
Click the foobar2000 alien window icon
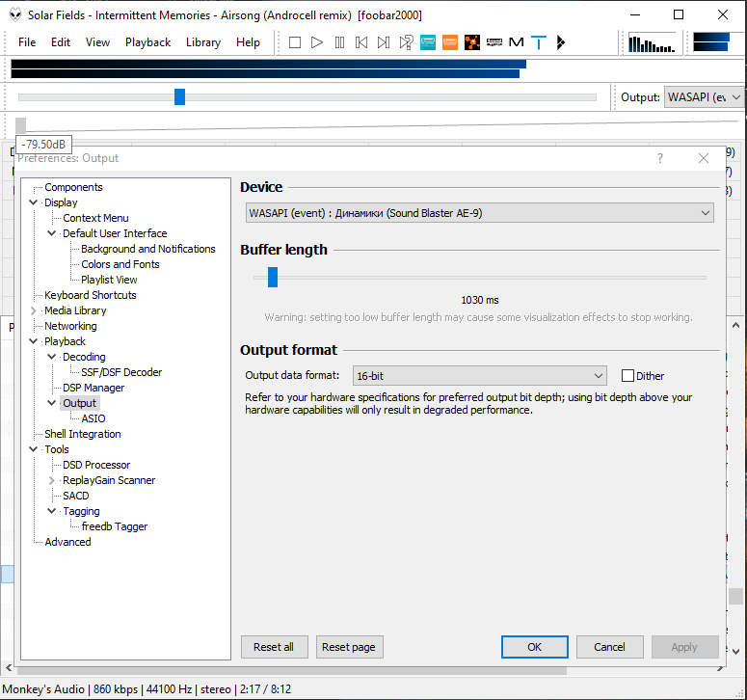pyautogui.click(x=15, y=14)
